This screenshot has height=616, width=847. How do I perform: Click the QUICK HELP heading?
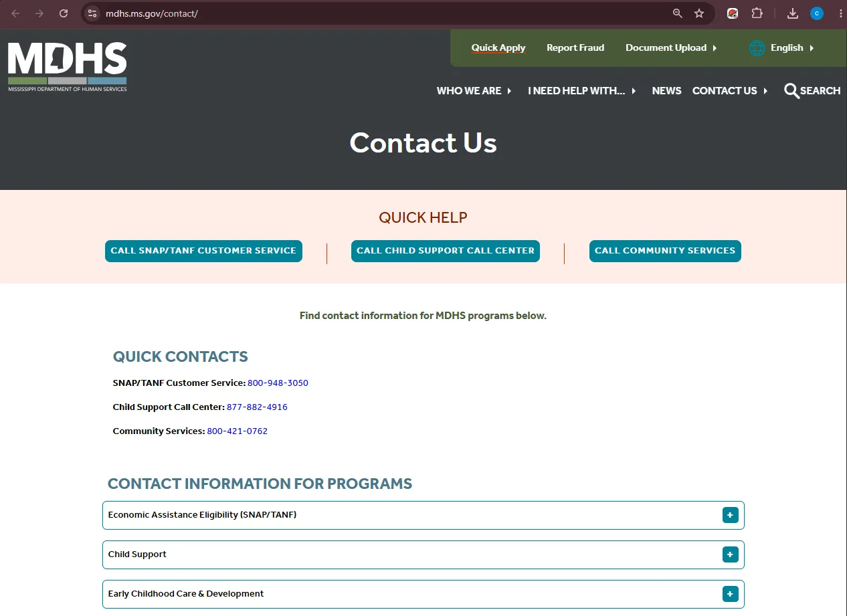click(x=423, y=217)
